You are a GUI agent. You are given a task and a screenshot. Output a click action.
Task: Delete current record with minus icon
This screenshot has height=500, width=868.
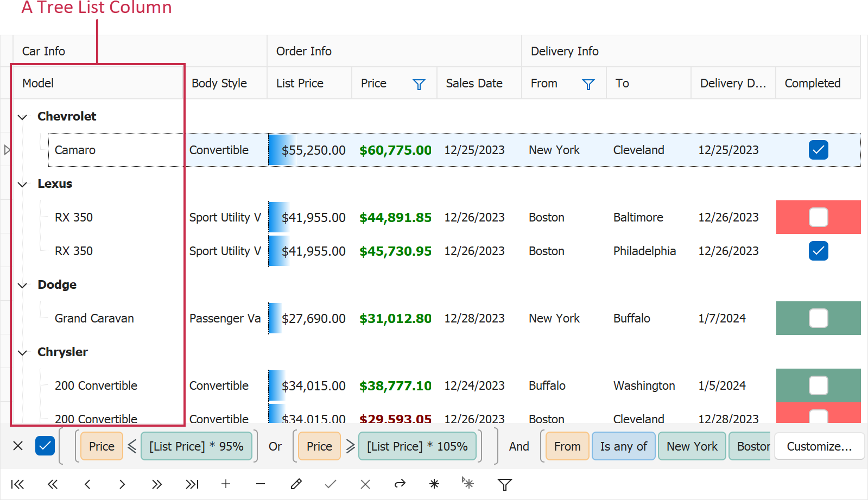pos(261,484)
